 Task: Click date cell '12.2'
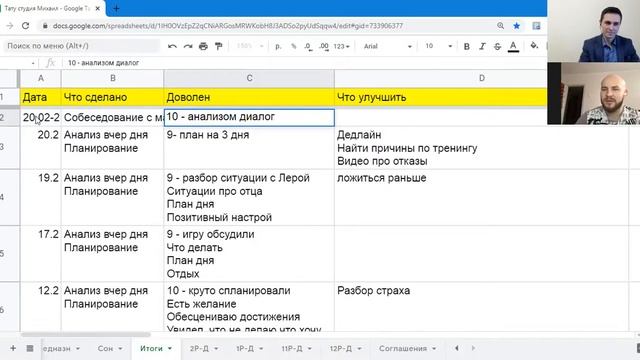(40, 306)
